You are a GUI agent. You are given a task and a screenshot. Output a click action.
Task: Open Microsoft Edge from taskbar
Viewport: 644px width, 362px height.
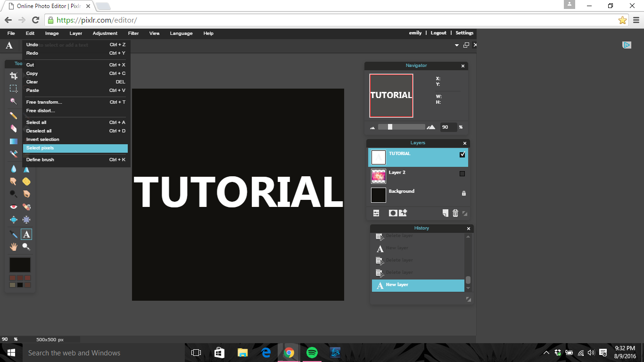coord(266,353)
